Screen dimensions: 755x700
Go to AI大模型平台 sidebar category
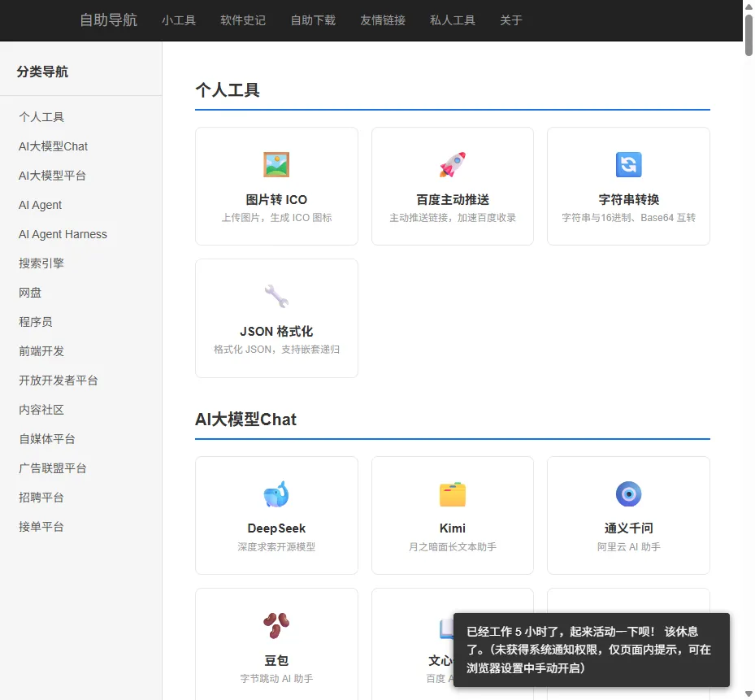point(52,176)
